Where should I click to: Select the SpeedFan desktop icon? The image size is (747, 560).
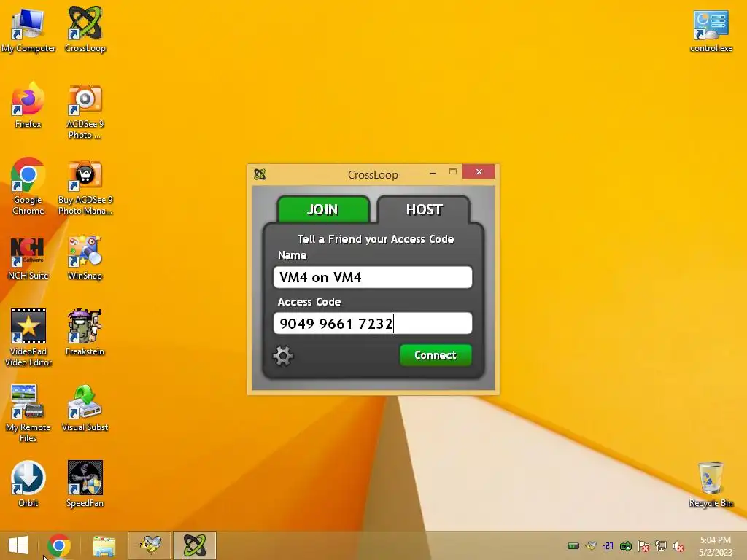tap(85, 484)
